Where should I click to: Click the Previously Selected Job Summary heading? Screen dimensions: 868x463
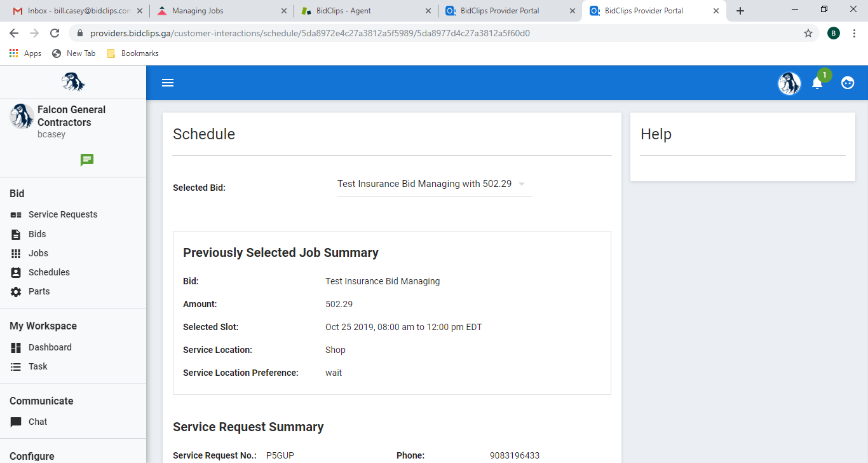click(281, 252)
